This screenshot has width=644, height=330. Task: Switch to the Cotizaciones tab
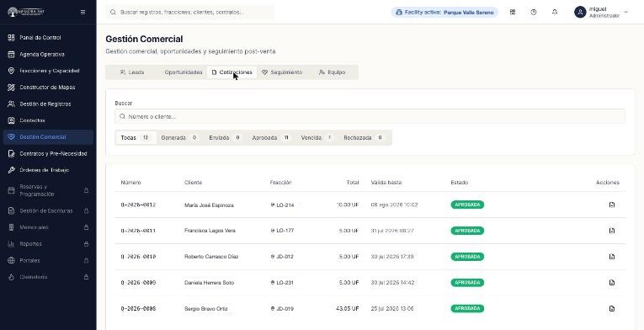click(x=232, y=72)
